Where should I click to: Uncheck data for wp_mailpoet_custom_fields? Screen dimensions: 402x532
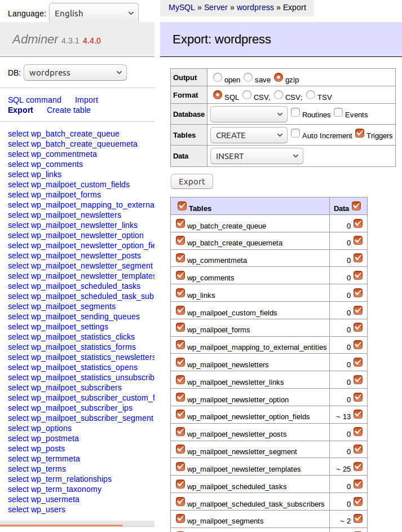[x=358, y=310]
